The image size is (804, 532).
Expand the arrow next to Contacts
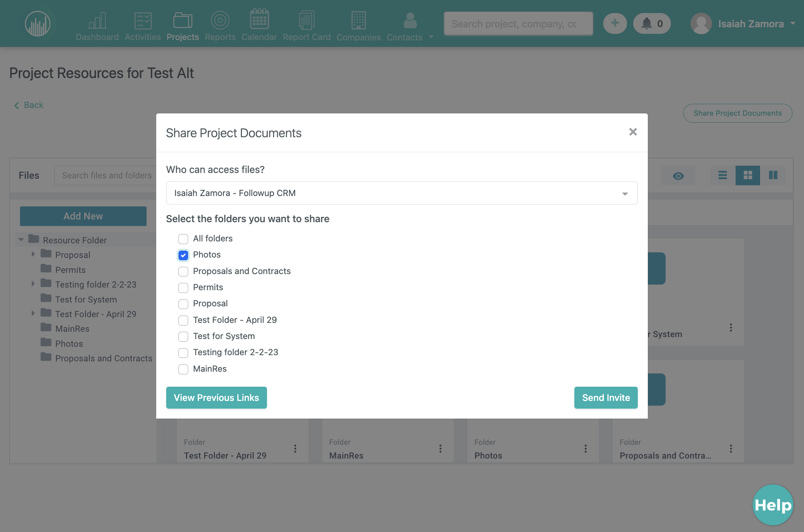431,37
